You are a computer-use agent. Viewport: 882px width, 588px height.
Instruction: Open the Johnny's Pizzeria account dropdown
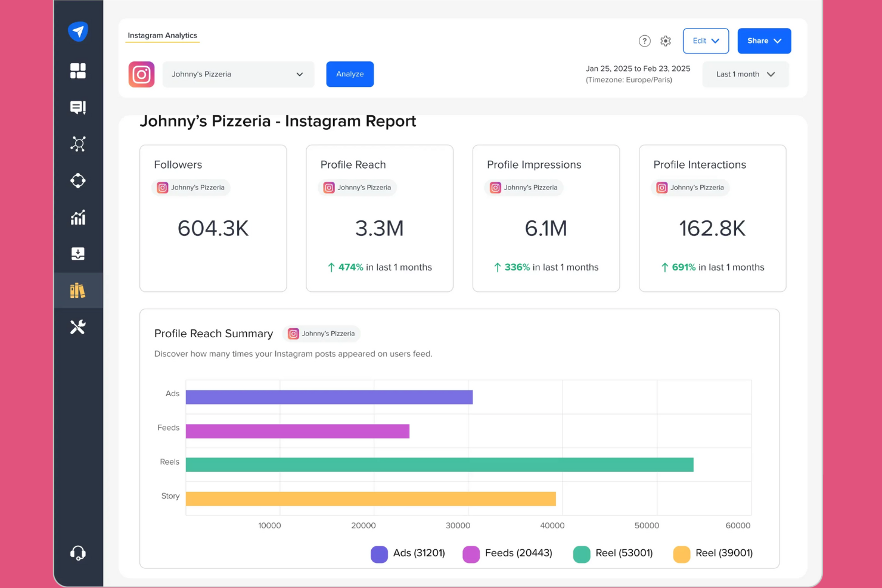[238, 74]
